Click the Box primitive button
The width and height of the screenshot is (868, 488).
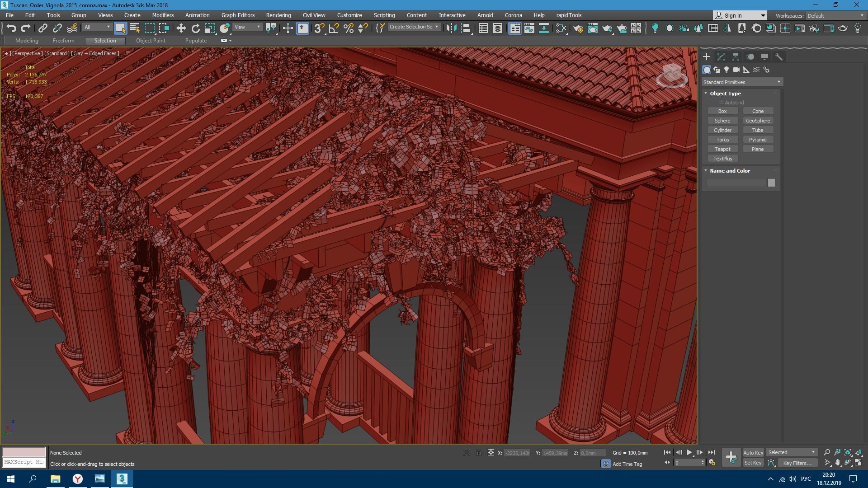(x=722, y=111)
